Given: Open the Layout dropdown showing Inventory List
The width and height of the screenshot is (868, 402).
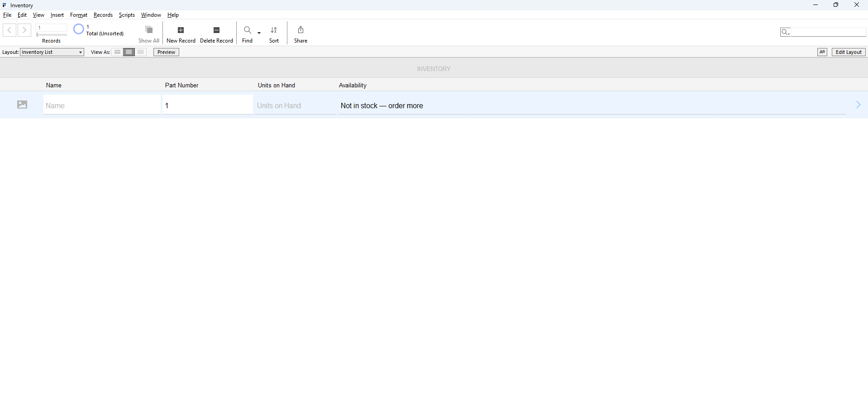Looking at the screenshot, I should [x=52, y=52].
